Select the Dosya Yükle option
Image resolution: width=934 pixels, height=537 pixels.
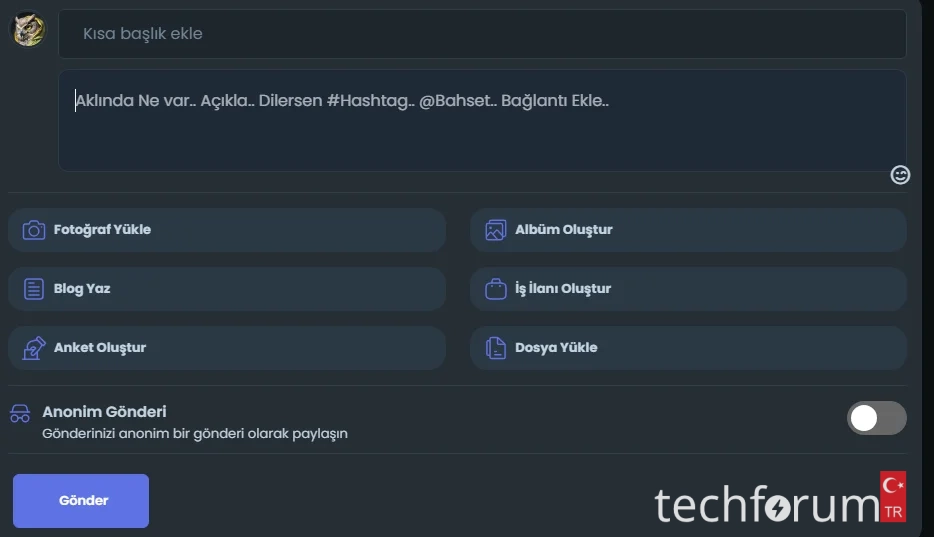pos(556,348)
